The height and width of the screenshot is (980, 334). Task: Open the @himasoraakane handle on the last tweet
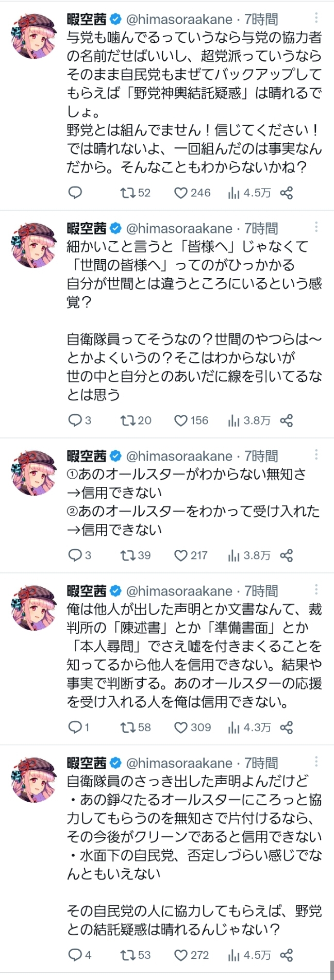[x=179, y=763]
